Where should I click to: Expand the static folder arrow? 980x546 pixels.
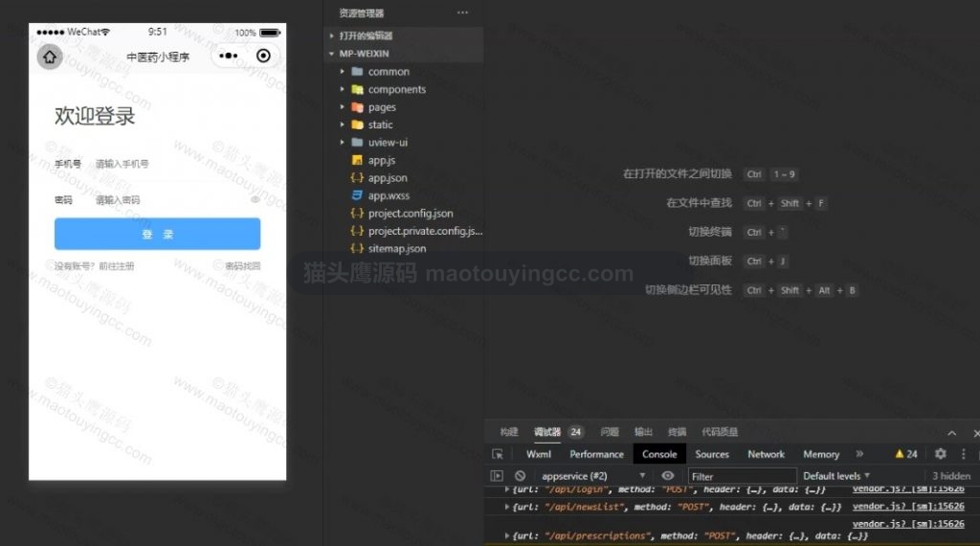pos(342,125)
